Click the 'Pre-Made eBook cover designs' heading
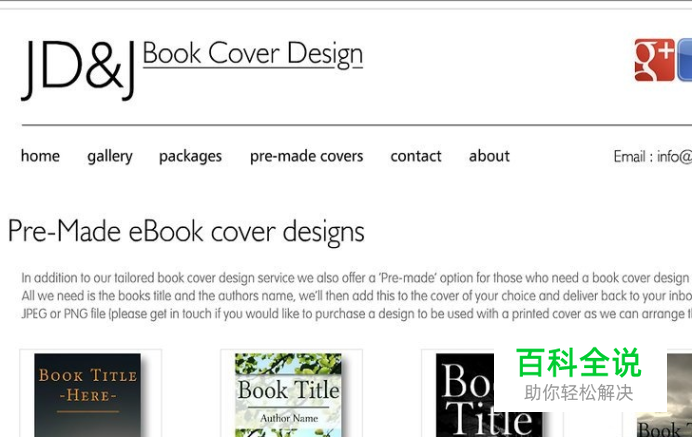 186,232
